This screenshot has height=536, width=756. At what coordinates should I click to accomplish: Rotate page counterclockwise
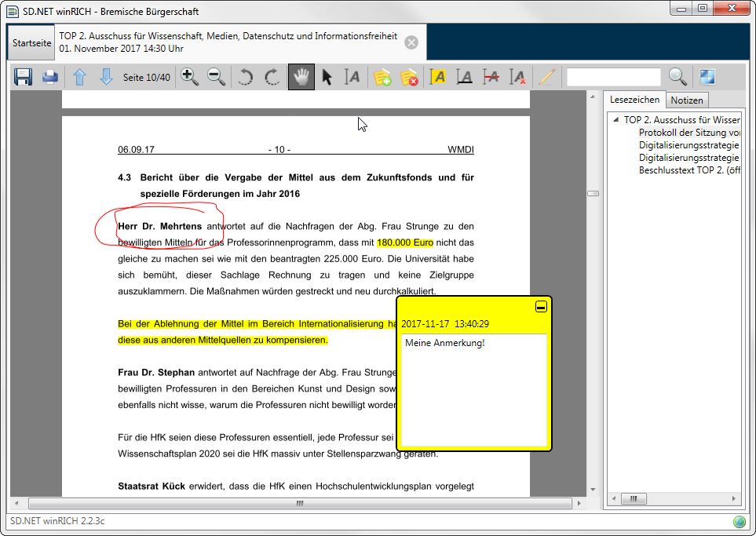(246, 77)
